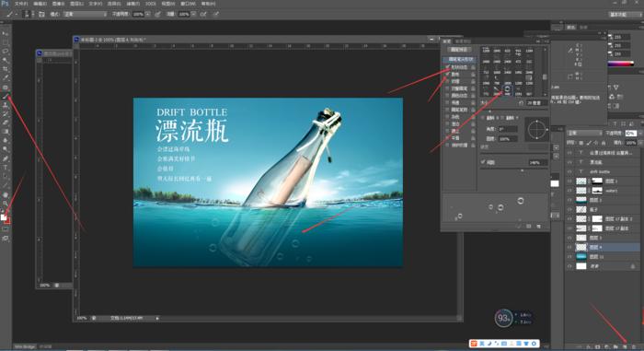Select the Move tool
Screen dimensions: 644x351
[6, 33]
